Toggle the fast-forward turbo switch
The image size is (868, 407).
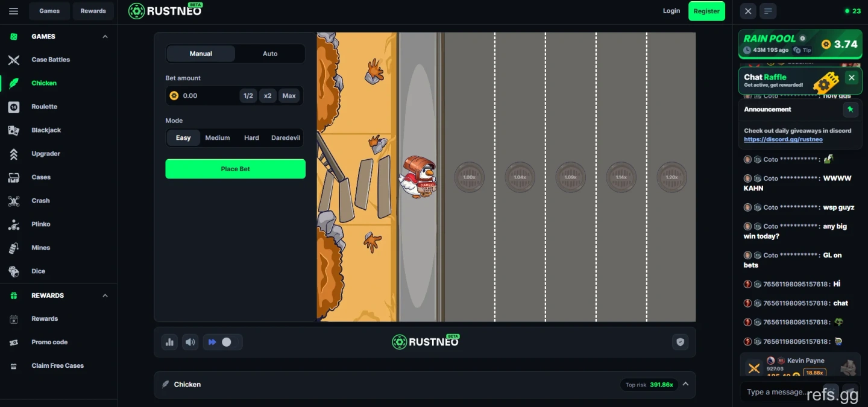pyautogui.click(x=222, y=342)
